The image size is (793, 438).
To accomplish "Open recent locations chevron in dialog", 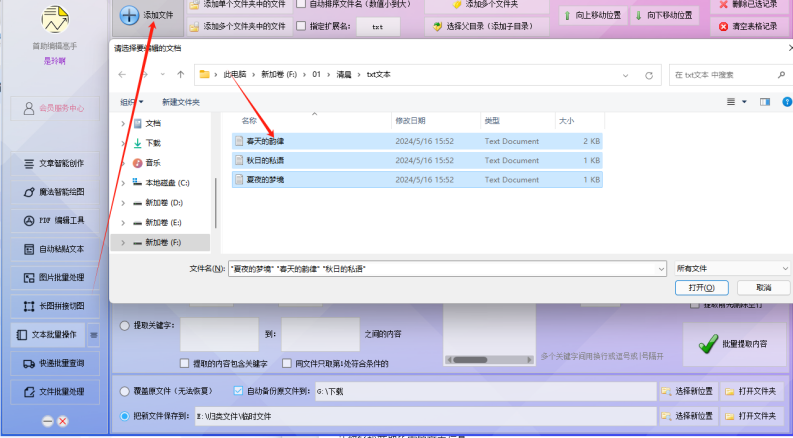I will pyautogui.click(x=162, y=75).
